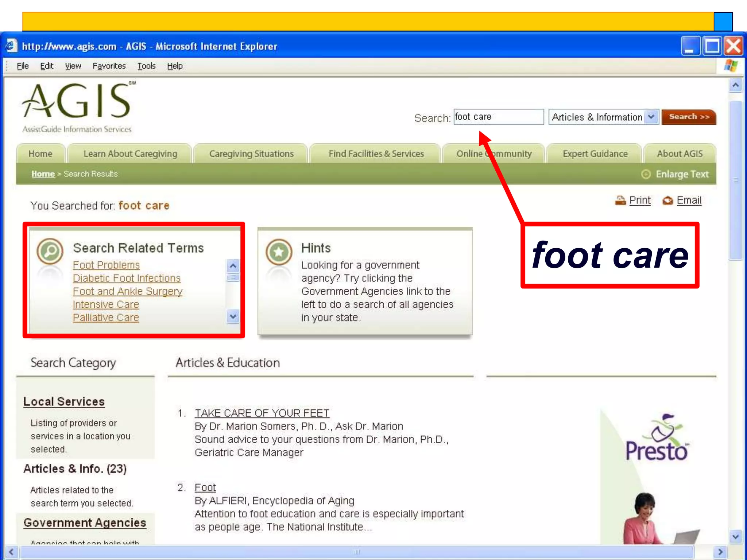This screenshot has height=560, width=747.
Task: Click the 'Articles & Education' heading
Action: (228, 363)
